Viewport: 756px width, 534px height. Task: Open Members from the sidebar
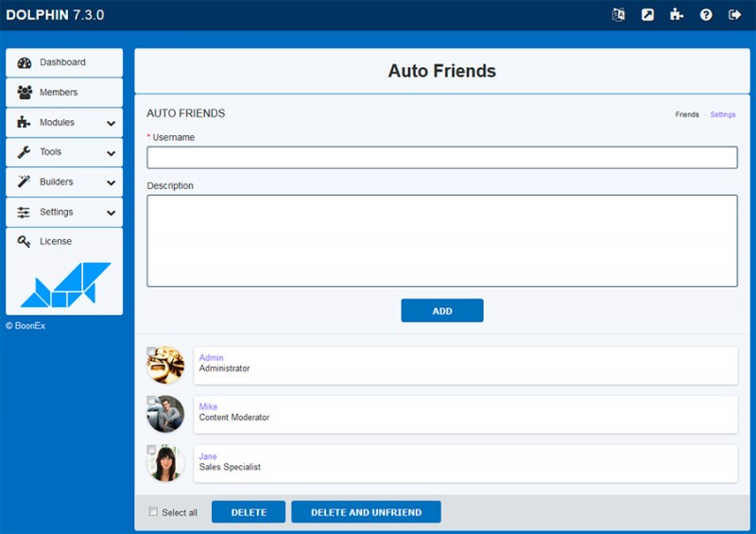coord(64,92)
